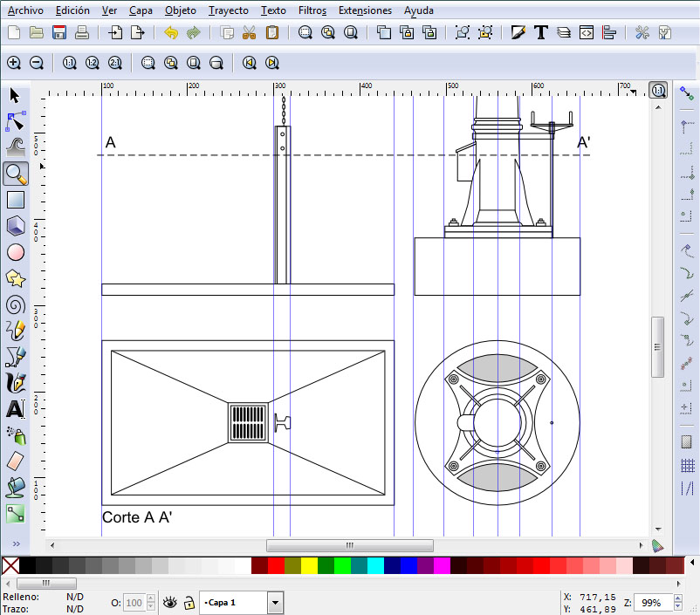Open the Trayecto menu
This screenshot has height=615, width=700.
click(228, 10)
